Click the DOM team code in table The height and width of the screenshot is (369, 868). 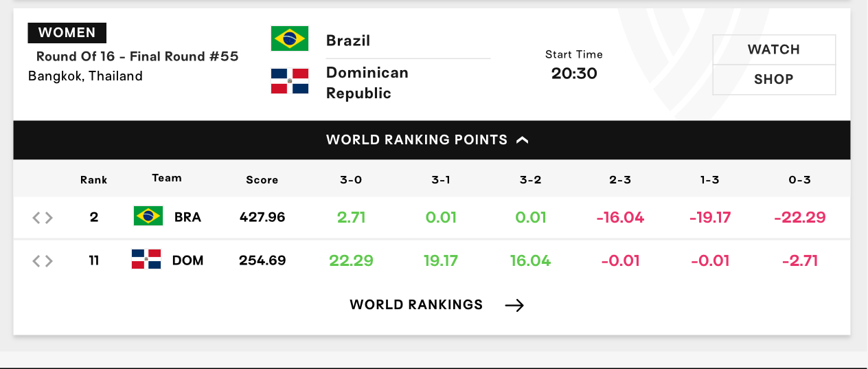click(x=188, y=260)
